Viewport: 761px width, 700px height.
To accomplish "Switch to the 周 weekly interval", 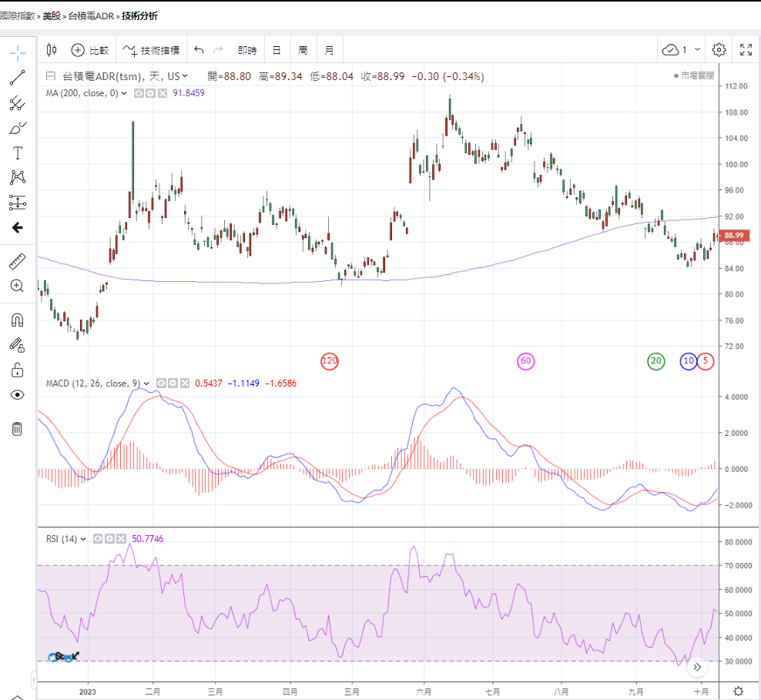I will point(303,50).
